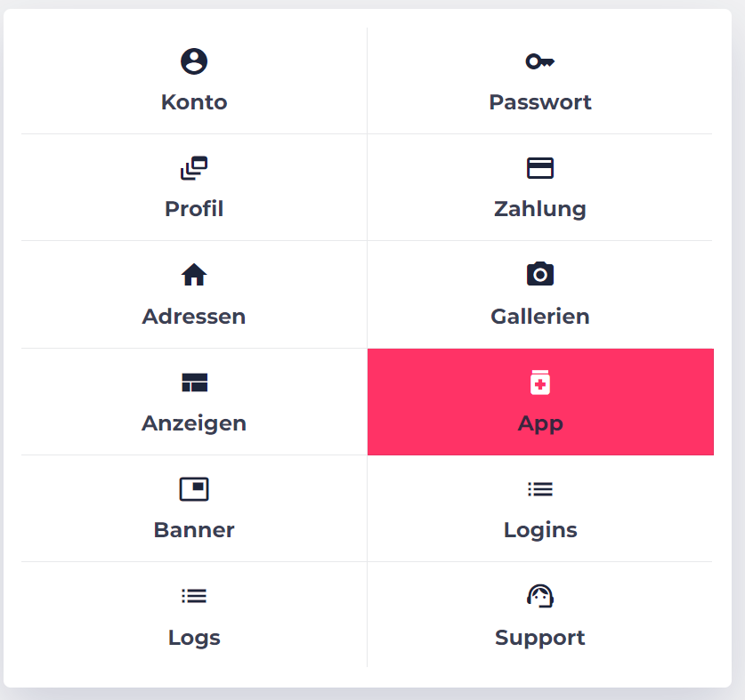This screenshot has width=745, height=700.
Task: Click the picture-in-picture Banner icon
Action: pos(194,488)
